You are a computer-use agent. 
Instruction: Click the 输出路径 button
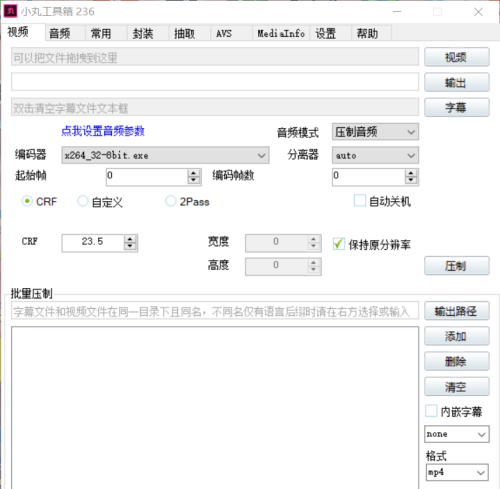[x=457, y=311]
